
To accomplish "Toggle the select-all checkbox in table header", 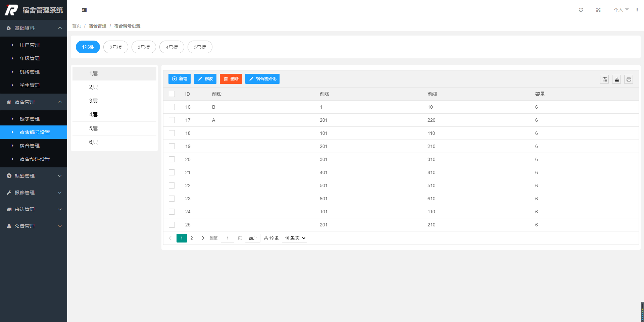I will point(172,94).
